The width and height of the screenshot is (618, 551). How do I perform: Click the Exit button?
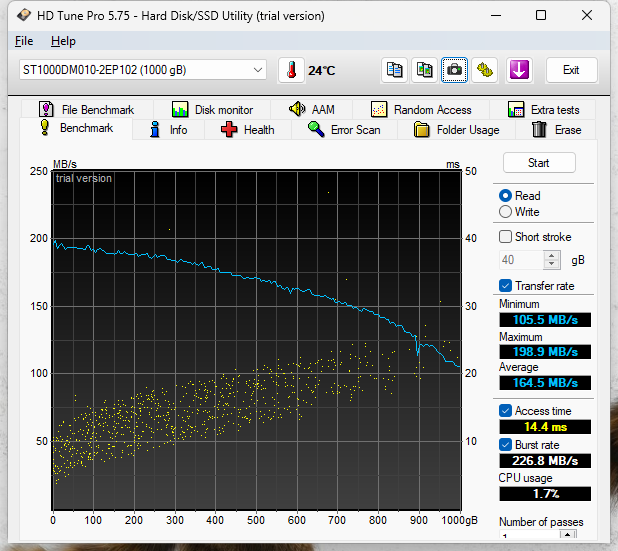[571, 70]
